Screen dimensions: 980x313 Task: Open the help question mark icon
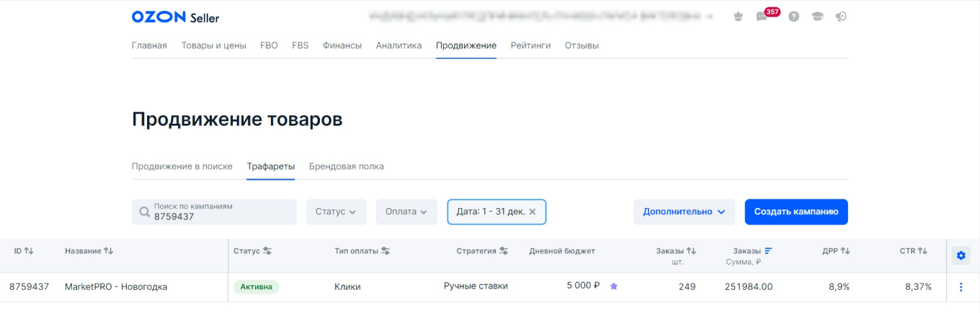click(793, 17)
